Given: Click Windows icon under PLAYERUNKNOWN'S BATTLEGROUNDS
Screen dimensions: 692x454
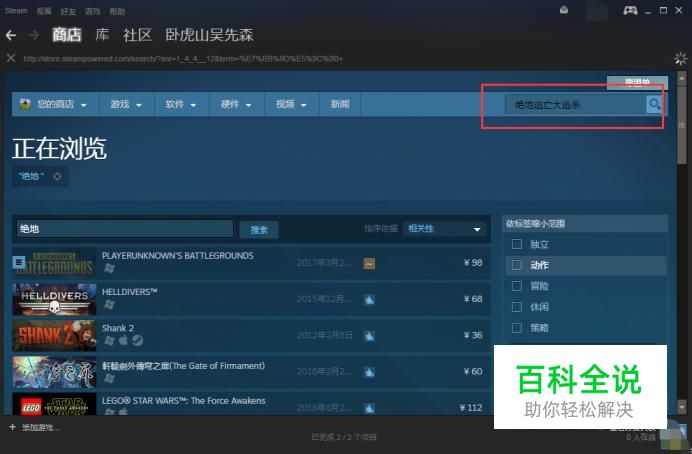Looking at the screenshot, I should click(x=109, y=268).
